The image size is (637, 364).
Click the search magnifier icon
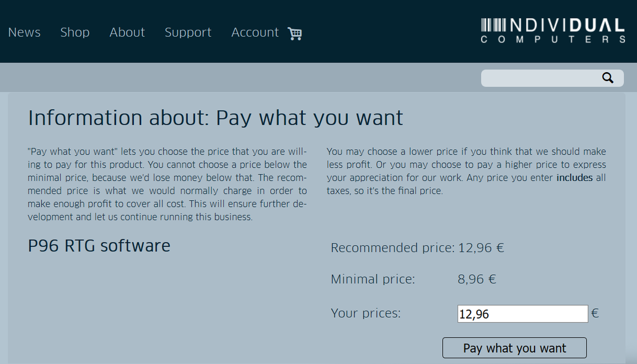[x=608, y=78]
